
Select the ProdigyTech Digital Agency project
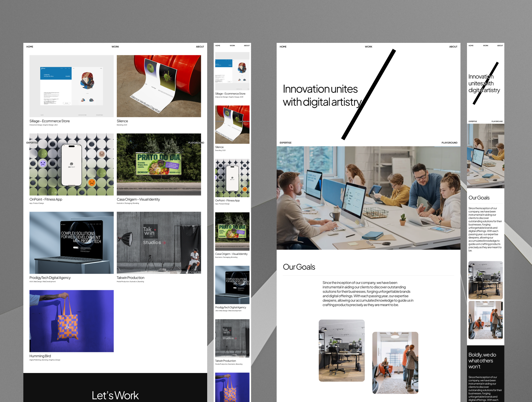[x=71, y=242]
